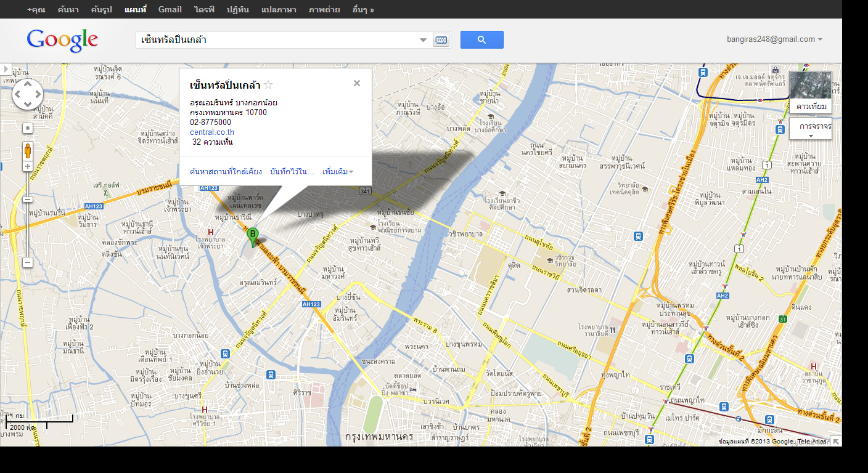Image resolution: width=868 pixels, height=473 pixels.
Task: Click the train station icon near บ้านช่างหล่อ
Action: 271,374
